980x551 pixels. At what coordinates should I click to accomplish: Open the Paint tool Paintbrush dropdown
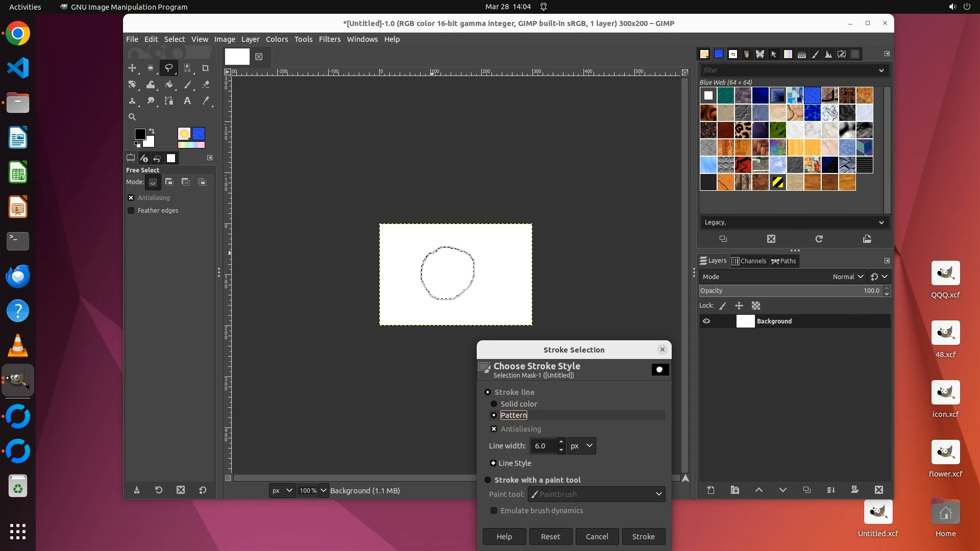click(596, 494)
